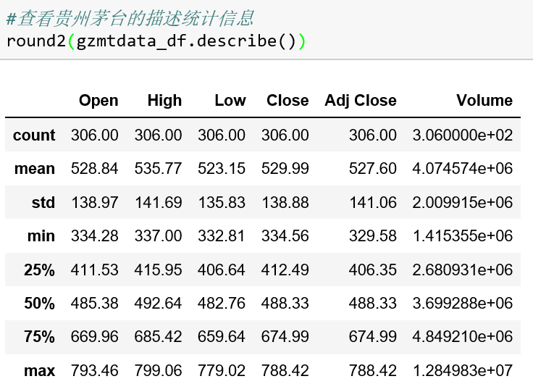Image resolution: width=533 pixels, height=392 pixels.
Task: Click min Adj Close value 329.58
Action: 373,235
